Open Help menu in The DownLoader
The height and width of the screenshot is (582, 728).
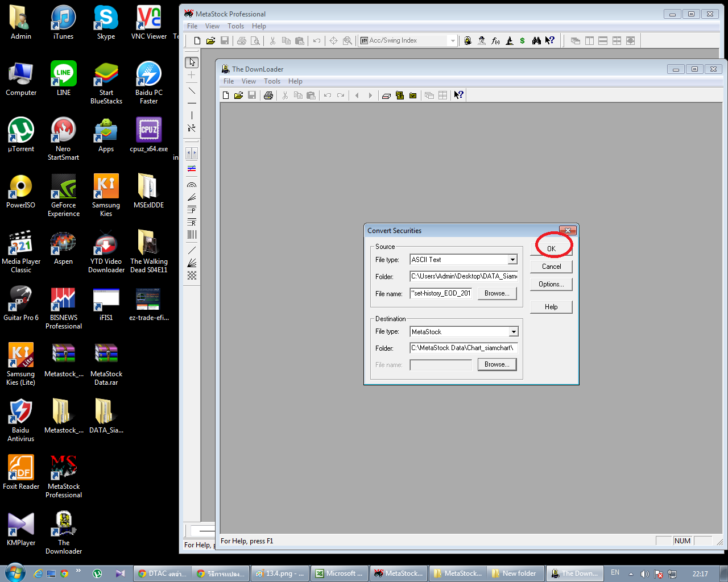pyautogui.click(x=295, y=81)
